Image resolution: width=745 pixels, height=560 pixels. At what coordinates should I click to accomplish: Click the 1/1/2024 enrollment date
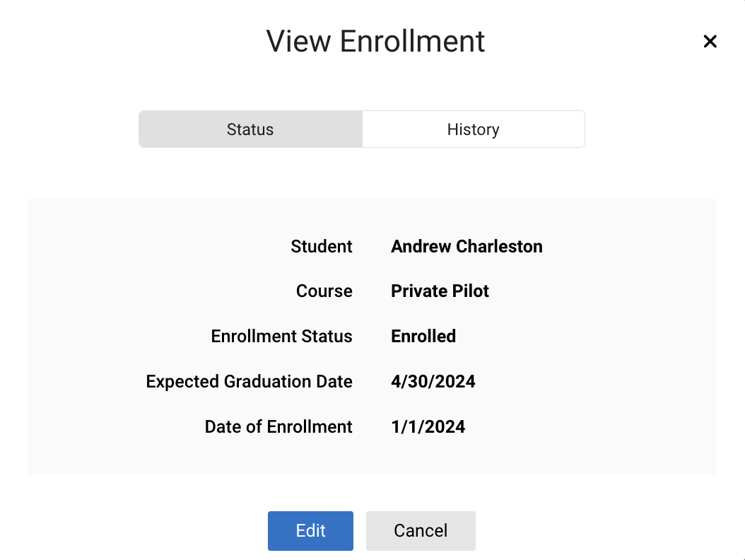428,427
